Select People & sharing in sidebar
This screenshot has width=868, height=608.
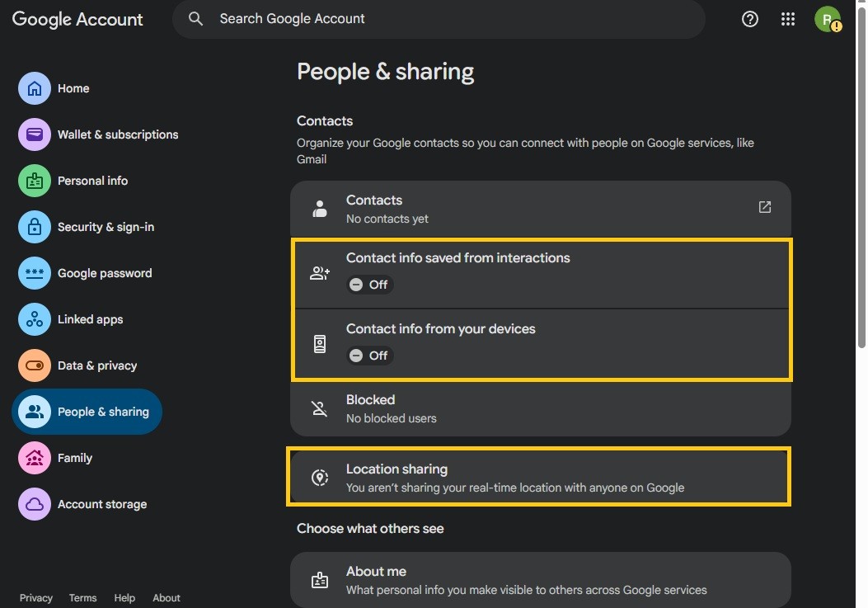(87, 411)
